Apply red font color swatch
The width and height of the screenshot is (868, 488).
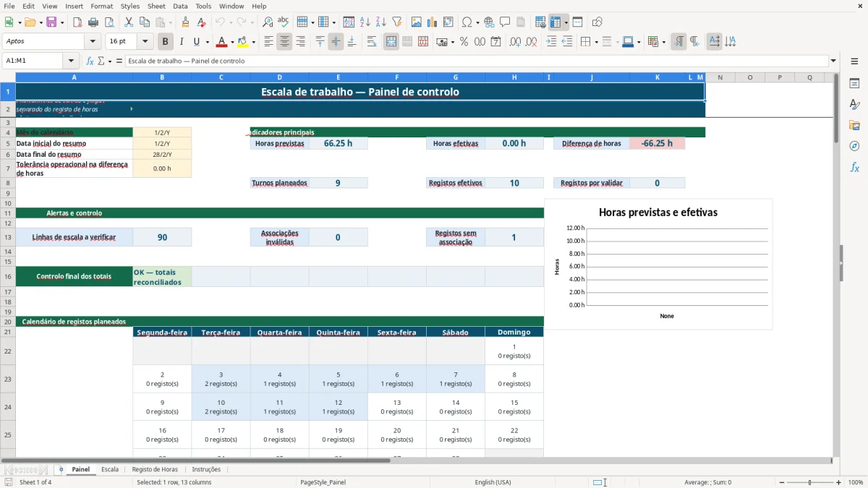coord(221,42)
